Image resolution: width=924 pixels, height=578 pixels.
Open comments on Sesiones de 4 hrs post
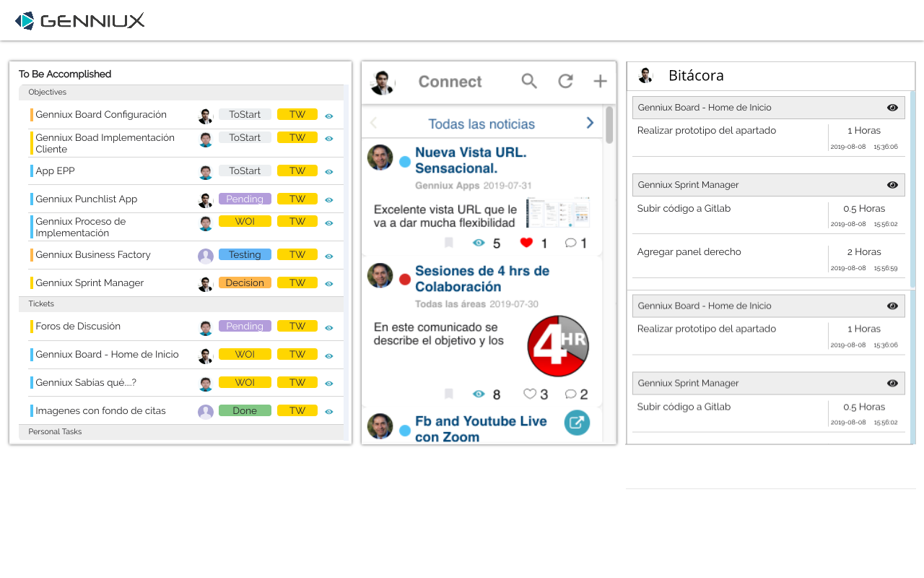click(570, 394)
